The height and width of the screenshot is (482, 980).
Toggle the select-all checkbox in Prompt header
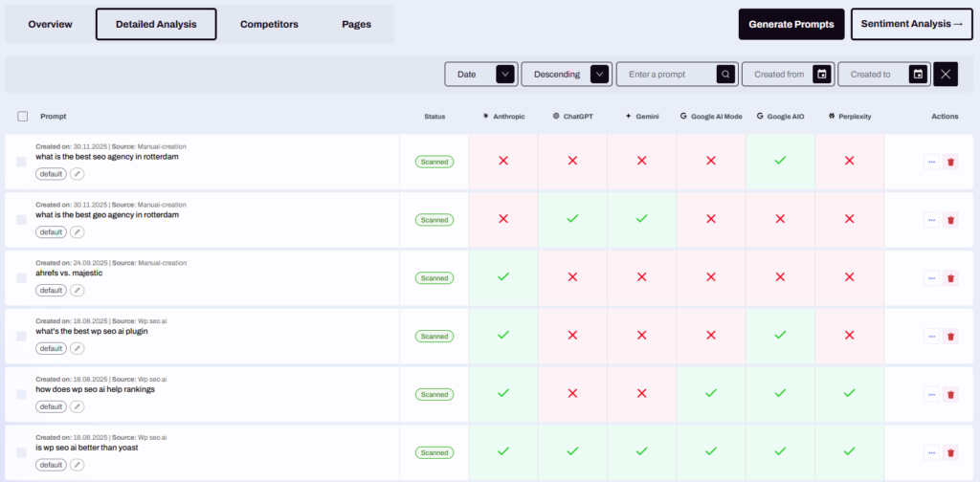23,117
